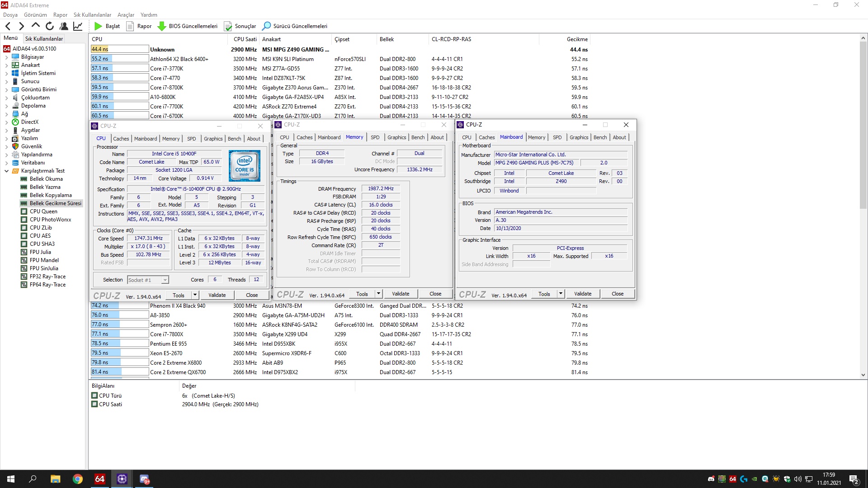Open BIOS Güncellemeleri from toolbar
868x488 pixels.
tap(187, 26)
